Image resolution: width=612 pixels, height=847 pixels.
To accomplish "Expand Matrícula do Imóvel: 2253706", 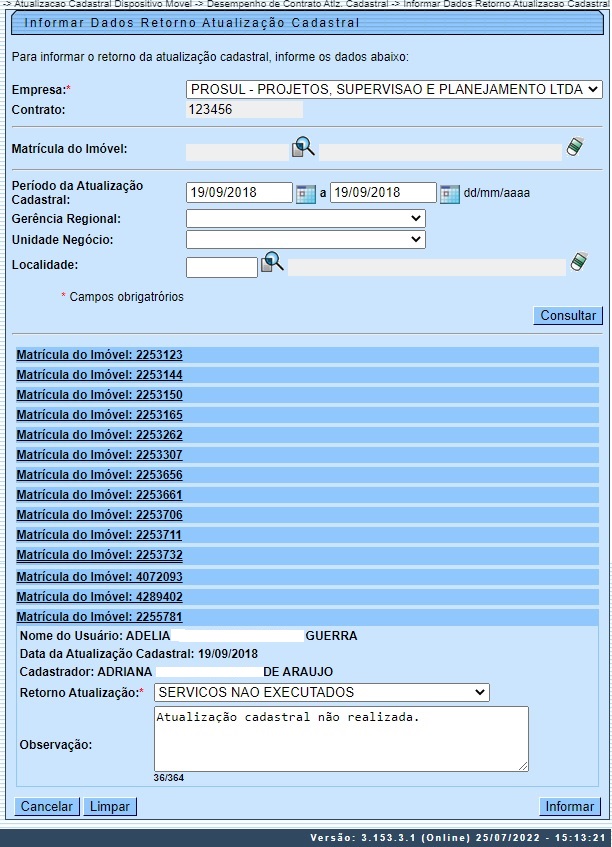I will [x=99, y=515].
